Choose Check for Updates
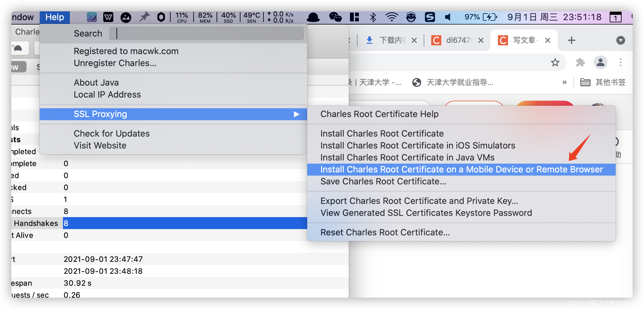Viewport: 644px width, 309px height. (x=111, y=133)
